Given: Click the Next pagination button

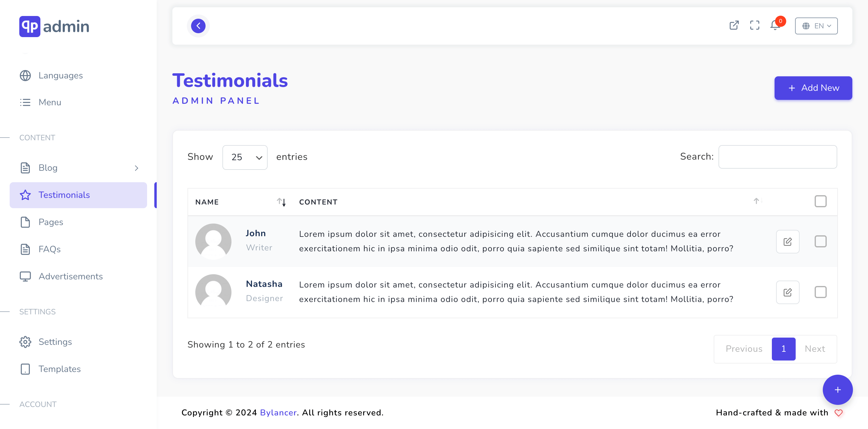Looking at the screenshot, I should click(814, 349).
